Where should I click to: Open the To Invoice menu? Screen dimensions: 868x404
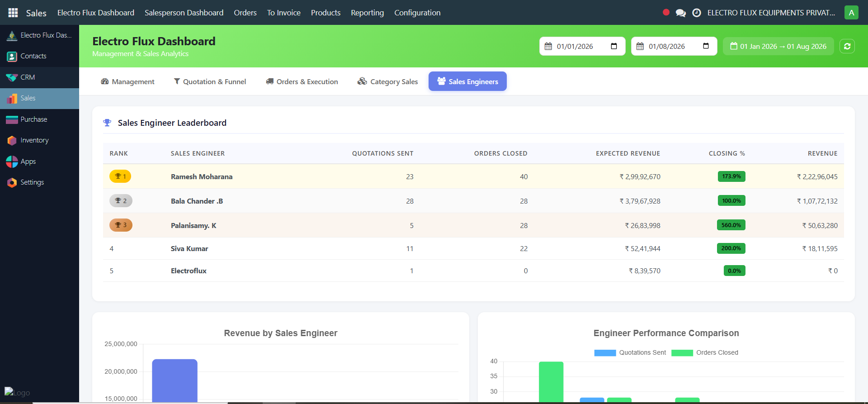(284, 13)
